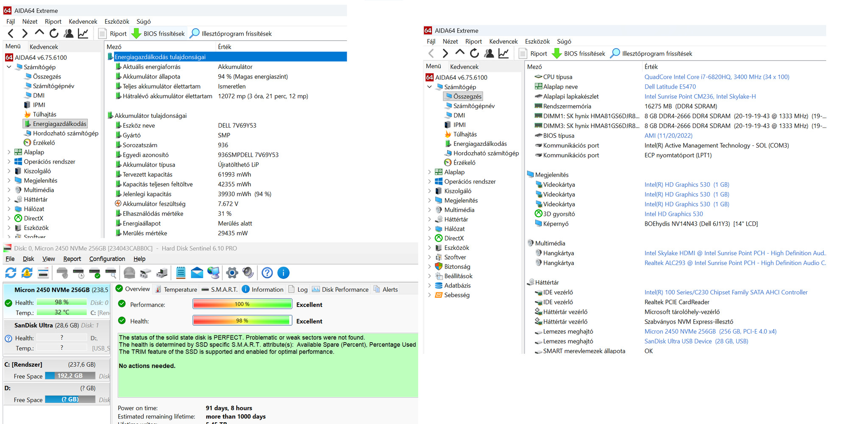Open Eszközök menu in the battery AIDA64 window
Image resolution: width=868 pixels, height=424 pixels.
pos(117,22)
